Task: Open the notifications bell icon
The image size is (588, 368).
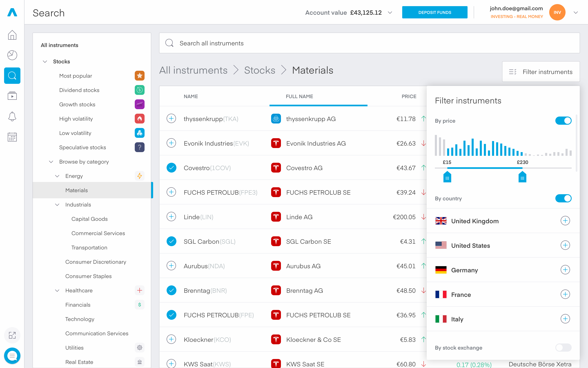Action: point(12,117)
